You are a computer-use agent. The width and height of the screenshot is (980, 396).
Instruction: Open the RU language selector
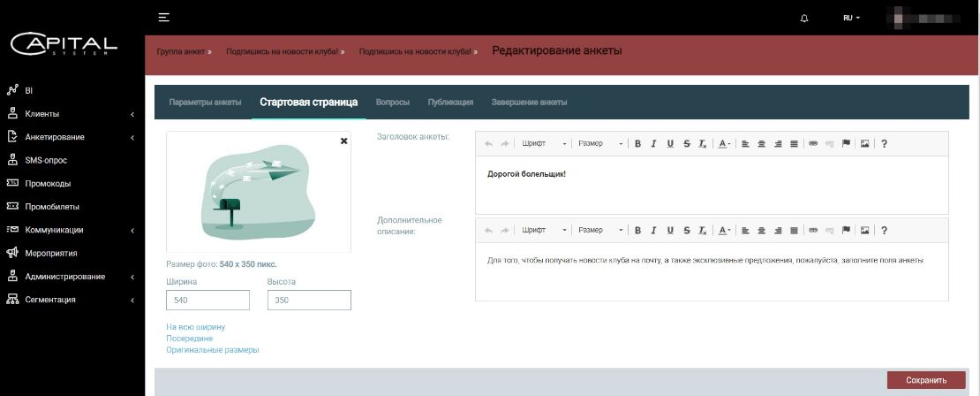tap(851, 18)
